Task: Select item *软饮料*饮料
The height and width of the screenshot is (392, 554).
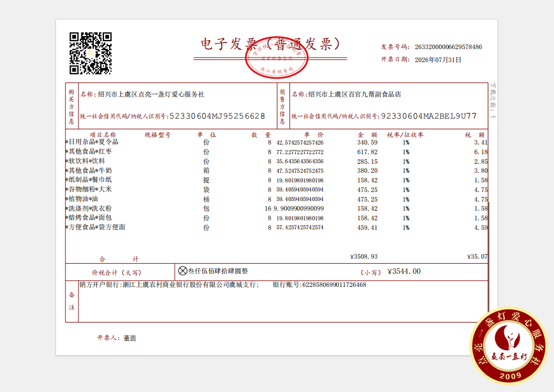Action: pyautogui.click(x=85, y=161)
